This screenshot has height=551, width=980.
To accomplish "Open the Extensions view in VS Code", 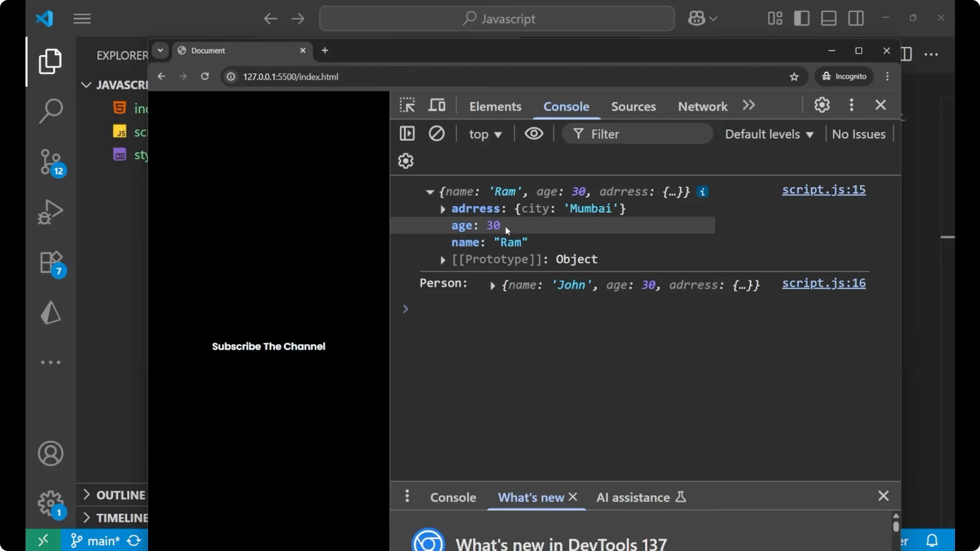I will point(51,262).
